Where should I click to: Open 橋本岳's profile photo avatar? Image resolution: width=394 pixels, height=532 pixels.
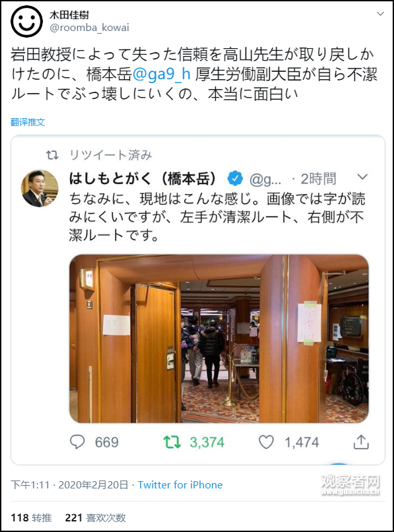(40, 188)
